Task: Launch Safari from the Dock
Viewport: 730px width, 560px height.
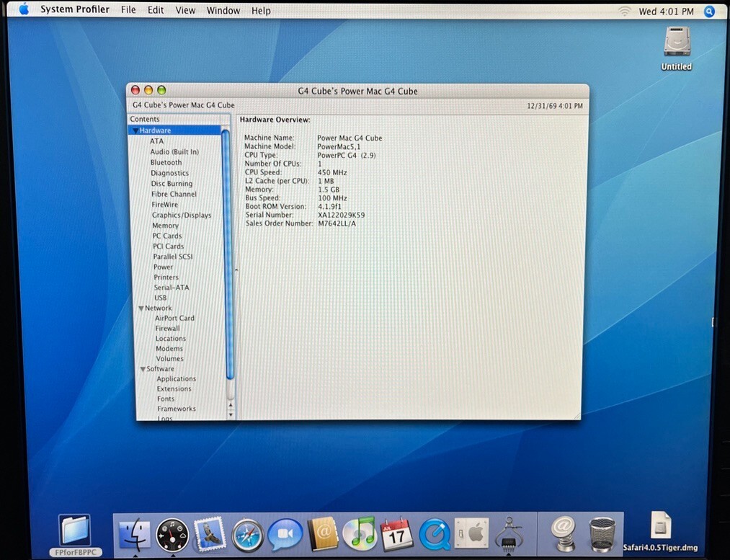Action: click(x=248, y=535)
